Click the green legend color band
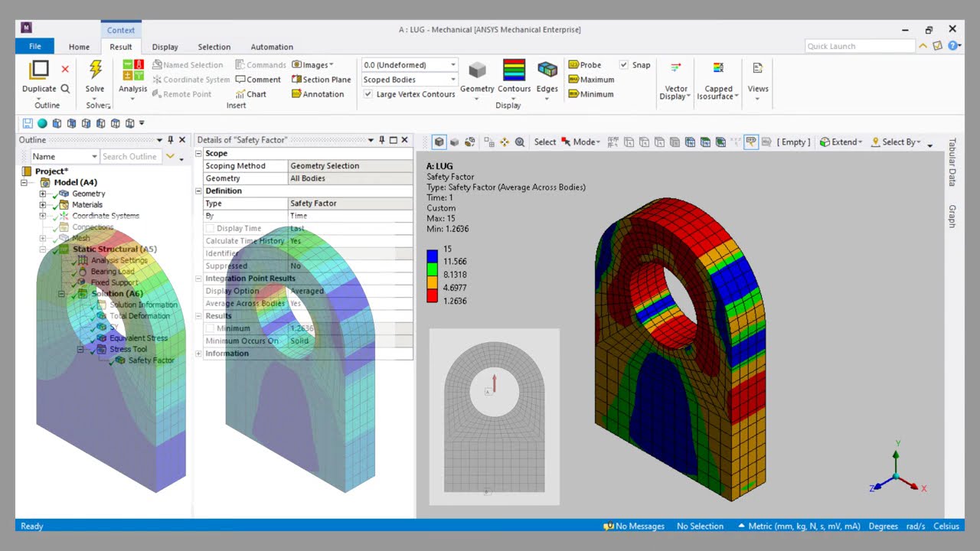This screenshot has width=980, height=551. tap(432, 269)
